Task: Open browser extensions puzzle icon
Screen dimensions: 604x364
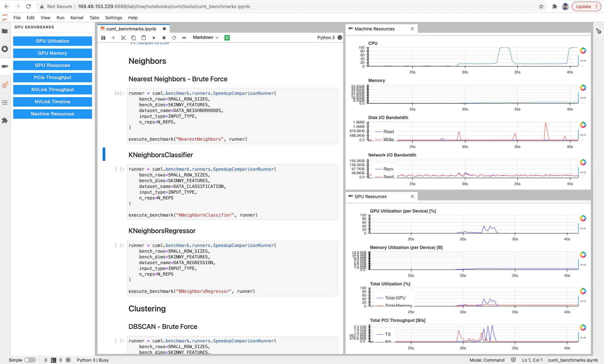Action: click(x=554, y=6)
